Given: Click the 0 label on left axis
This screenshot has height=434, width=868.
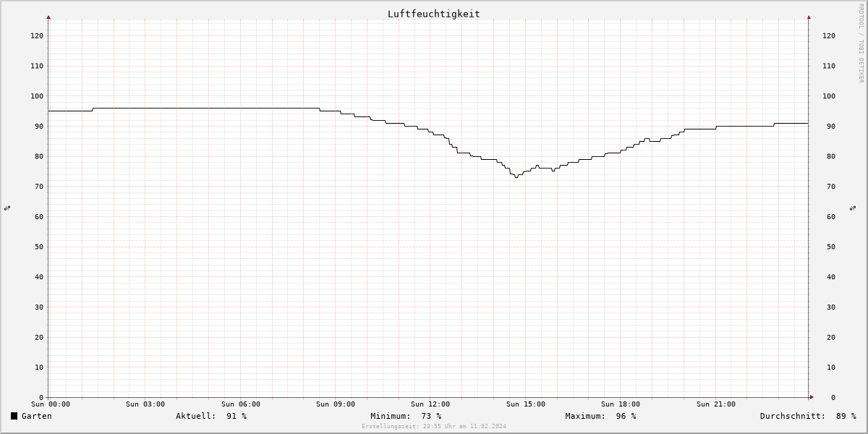Looking at the screenshot, I should click(x=41, y=397).
